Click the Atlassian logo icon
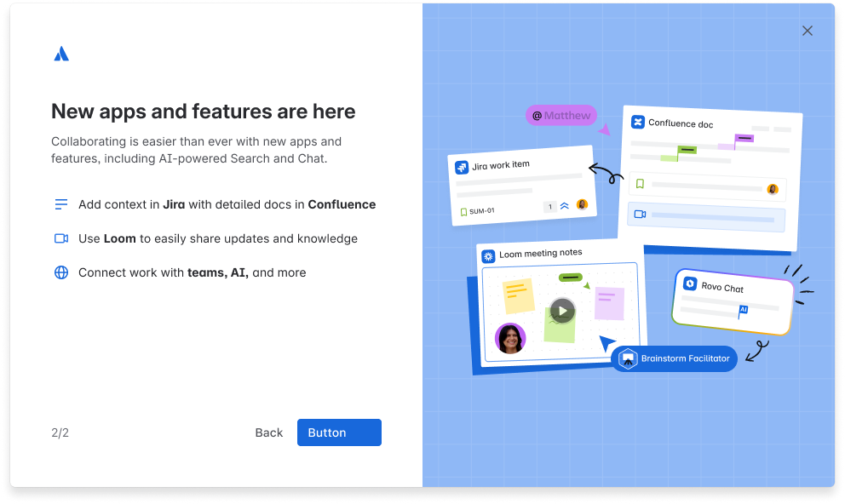 pyautogui.click(x=61, y=54)
